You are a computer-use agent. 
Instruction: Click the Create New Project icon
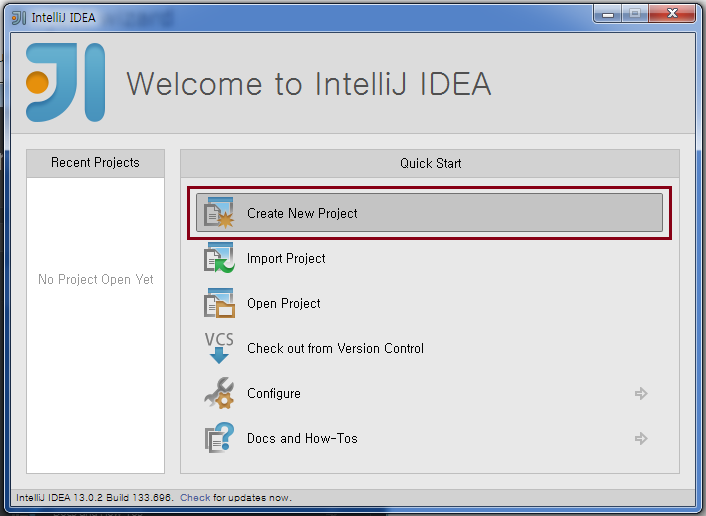coord(219,213)
